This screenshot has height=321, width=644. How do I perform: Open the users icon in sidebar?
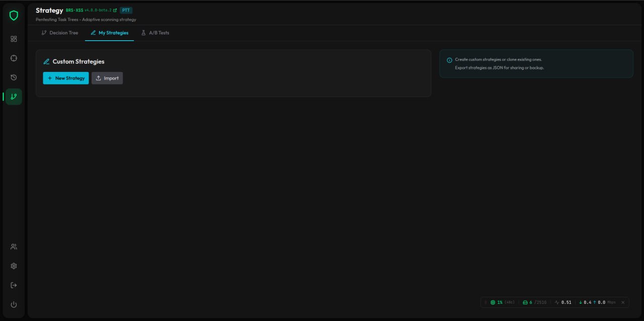tap(14, 247)
